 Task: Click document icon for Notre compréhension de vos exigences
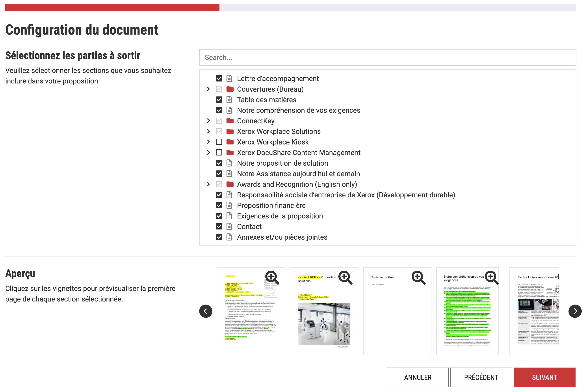229,110
